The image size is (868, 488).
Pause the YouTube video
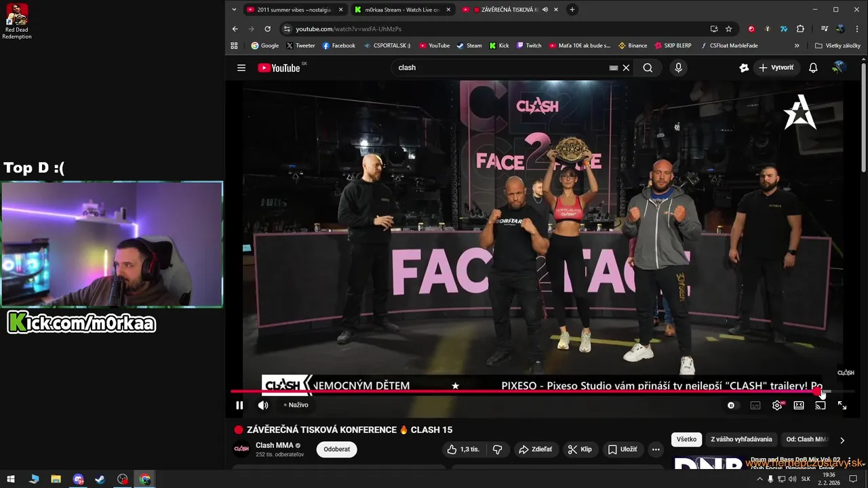point(239,405)
